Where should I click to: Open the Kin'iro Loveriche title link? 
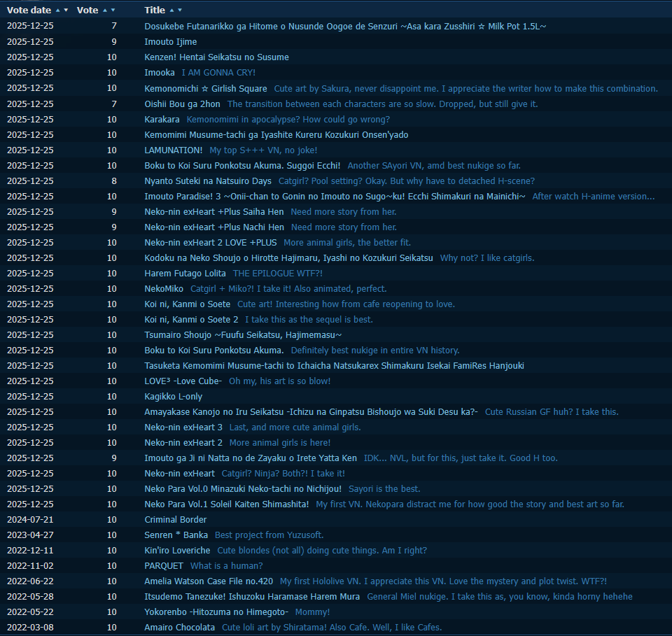[177, 551]
